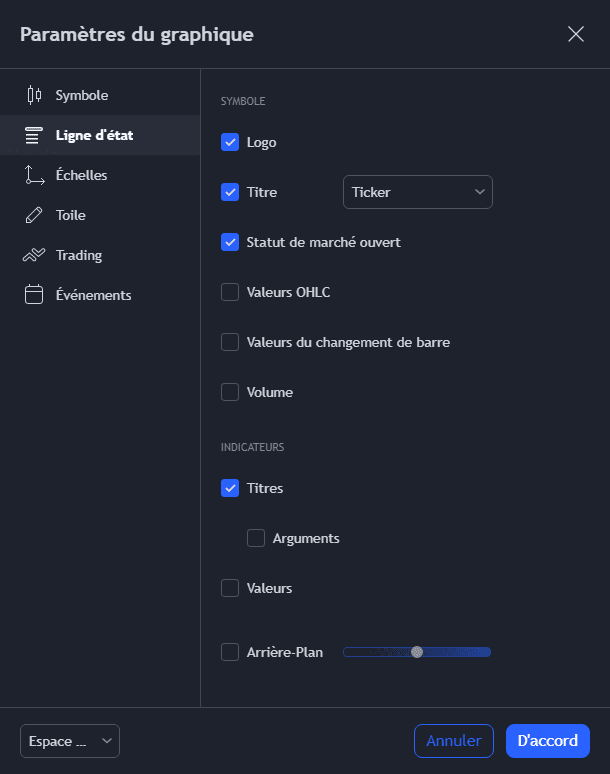Screen dimensions: 610x774
Task: Tick the Valeurs du changement de barre checkbox
Action: coord(230,342)
